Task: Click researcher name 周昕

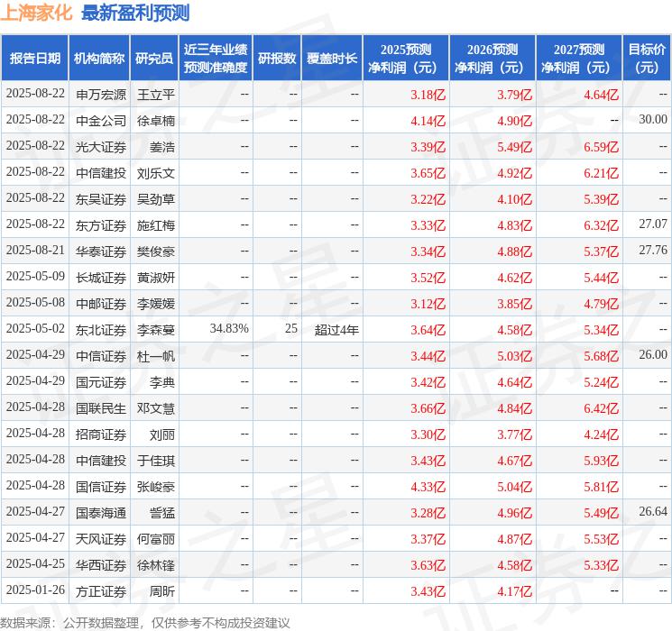Action: [162, 590]
